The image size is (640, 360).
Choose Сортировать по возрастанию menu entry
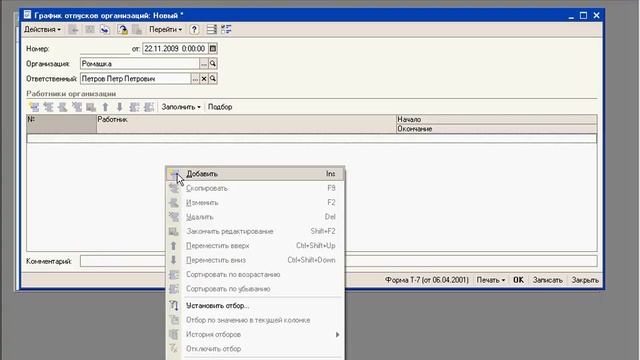point(255,274)
